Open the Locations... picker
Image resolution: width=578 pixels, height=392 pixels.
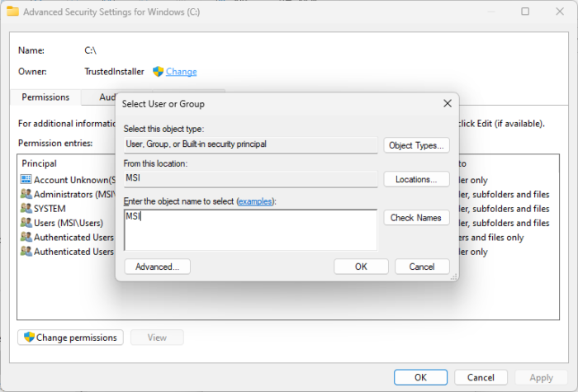[416, 179]
